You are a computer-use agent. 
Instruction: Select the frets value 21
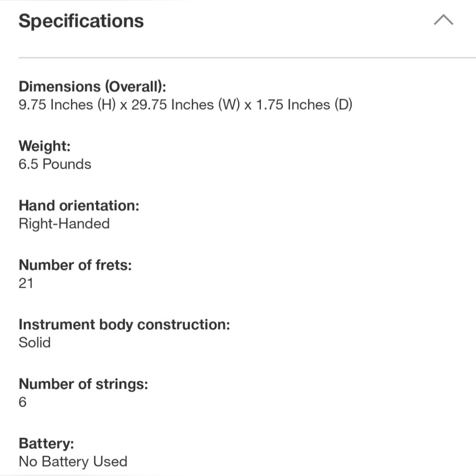pyautogui.click(x=26, y=283)
